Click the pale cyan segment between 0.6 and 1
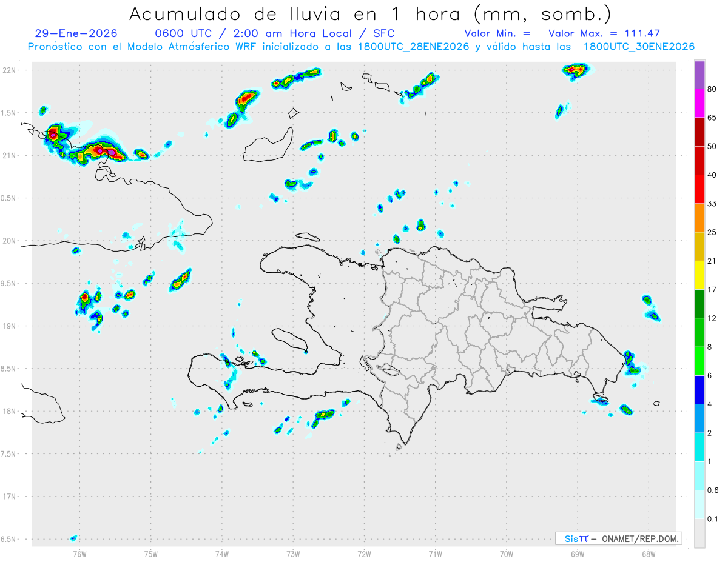This screenshot has height=562, width=728. (699, 475)
